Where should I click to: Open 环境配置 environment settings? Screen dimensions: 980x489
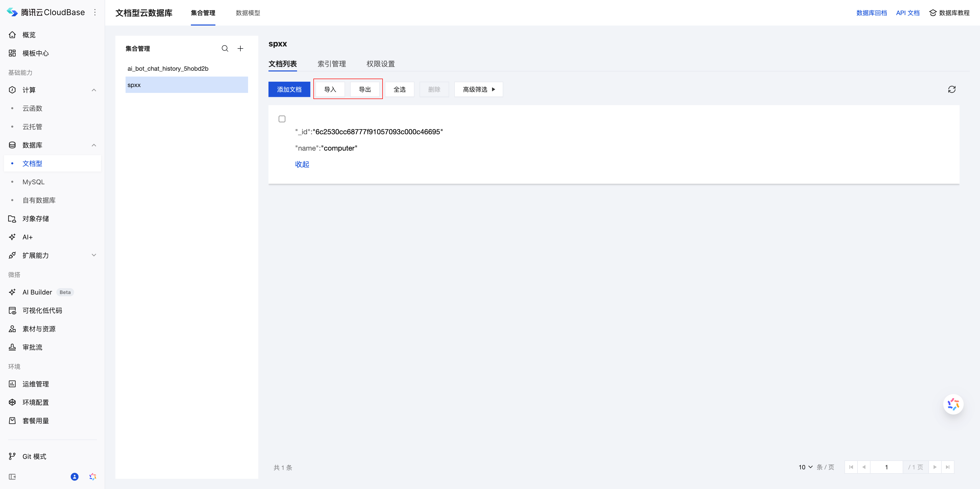[x=35, y=402]
